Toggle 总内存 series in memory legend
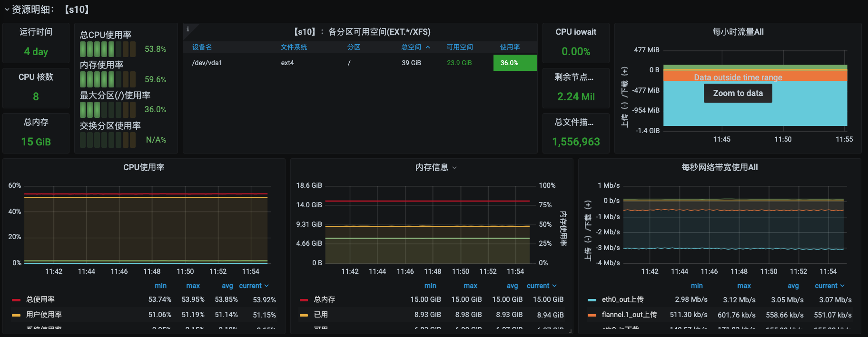 325,299
